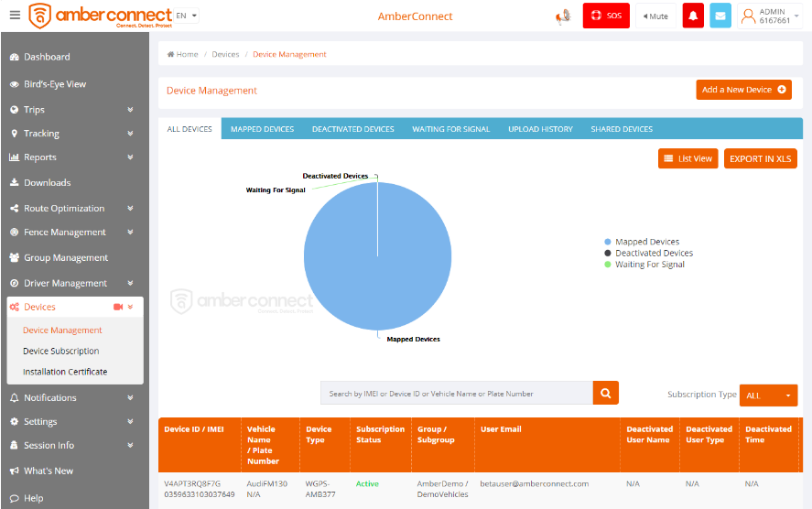This screenshot has height=509, width=812.
Task: Expand the Driver Management menu
Action: (72, 283)
